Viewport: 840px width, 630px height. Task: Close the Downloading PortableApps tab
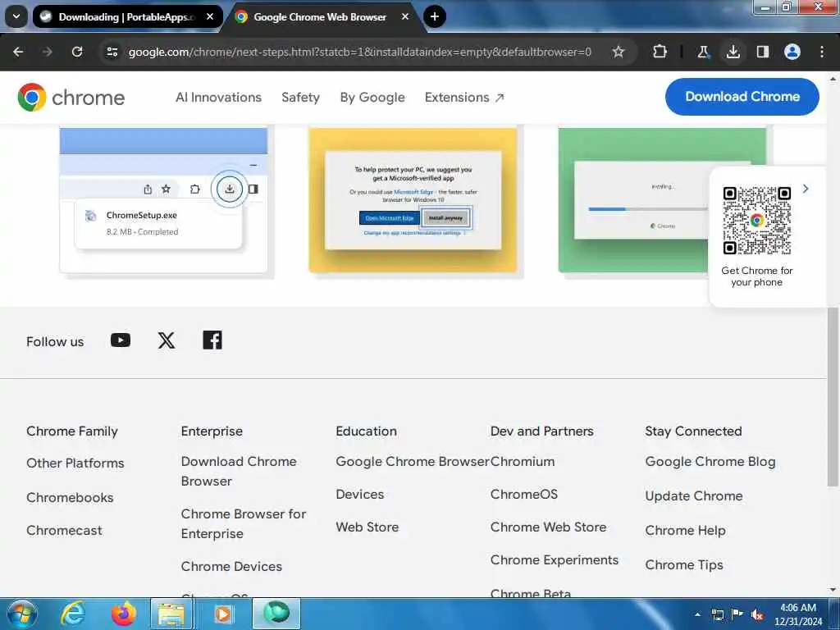pos(210,16)
